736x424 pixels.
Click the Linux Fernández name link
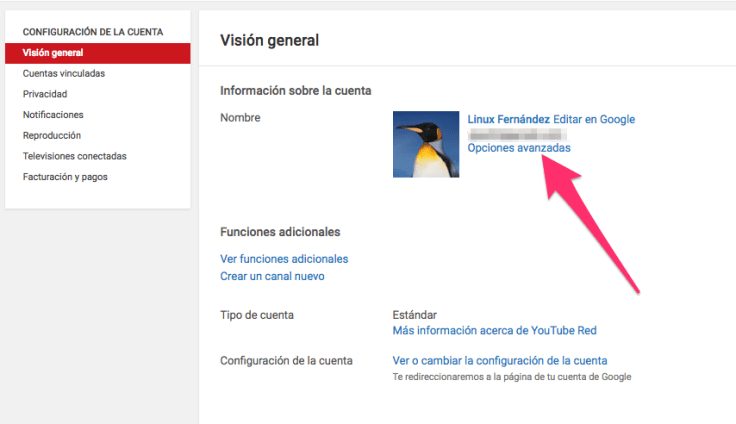tap(508, 119)
